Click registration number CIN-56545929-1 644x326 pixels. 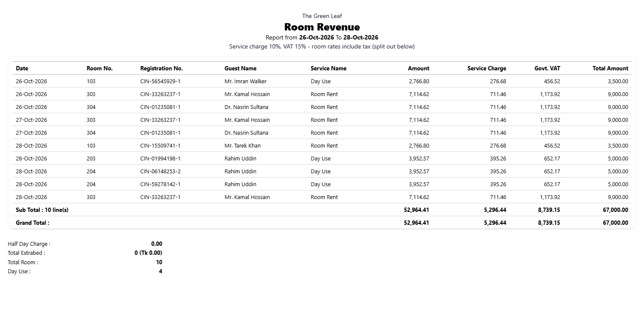click(161, 81)
